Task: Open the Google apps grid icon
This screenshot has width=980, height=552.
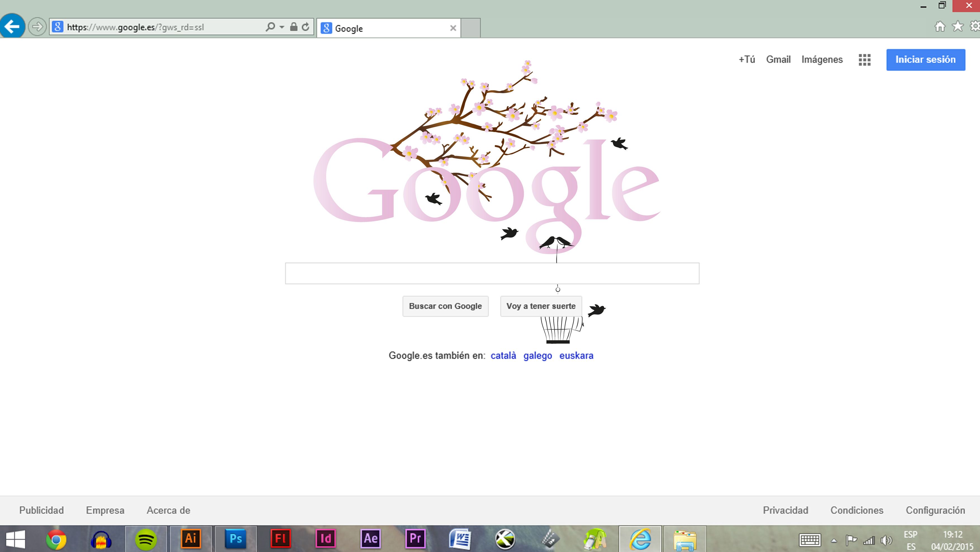Action: [864, 60]
